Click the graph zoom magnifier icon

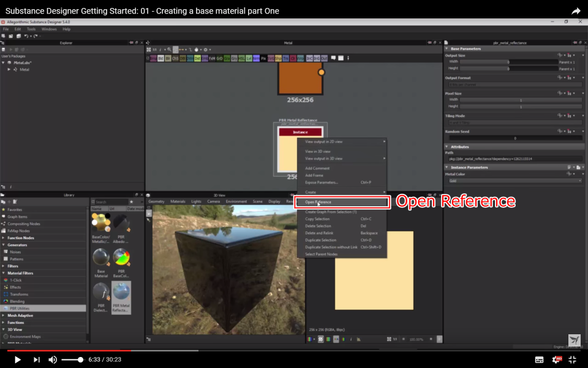coord(169,50)
